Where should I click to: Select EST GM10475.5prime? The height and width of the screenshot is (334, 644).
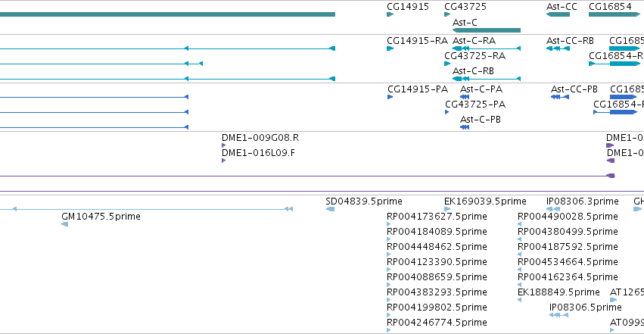click(101, 217)
